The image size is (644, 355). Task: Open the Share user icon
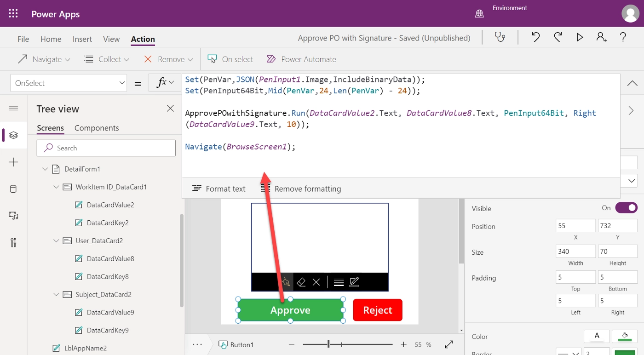(601, 38)
